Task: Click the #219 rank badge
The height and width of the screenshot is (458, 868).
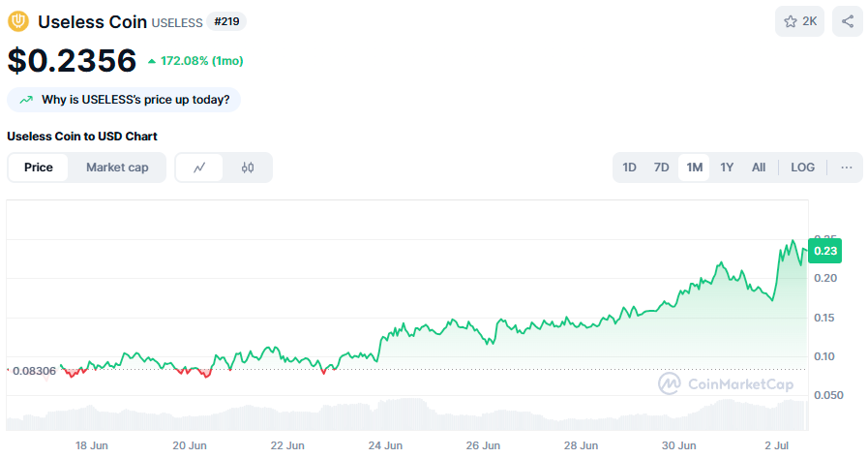Action: point(226,21)
